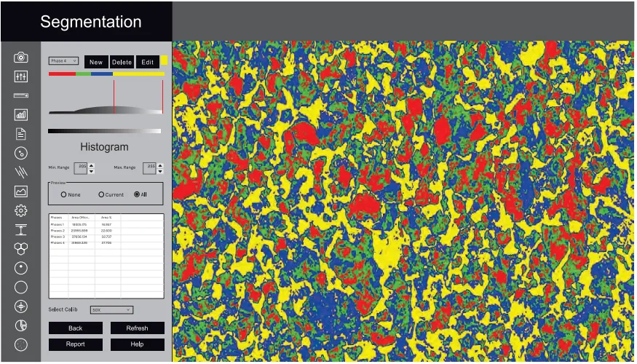Open the image graph icon
Viewport: 637px width, 364px height.
(x=20, y=191)
